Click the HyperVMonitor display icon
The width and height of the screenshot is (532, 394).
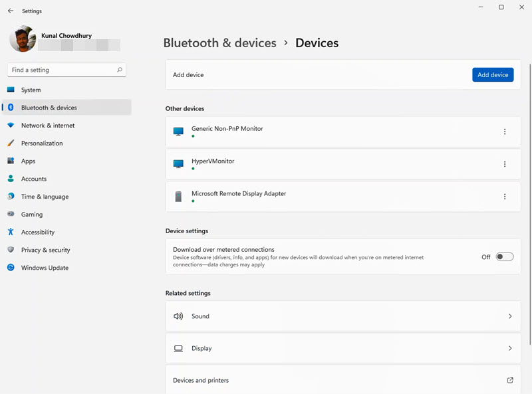(x=178, y=163)
